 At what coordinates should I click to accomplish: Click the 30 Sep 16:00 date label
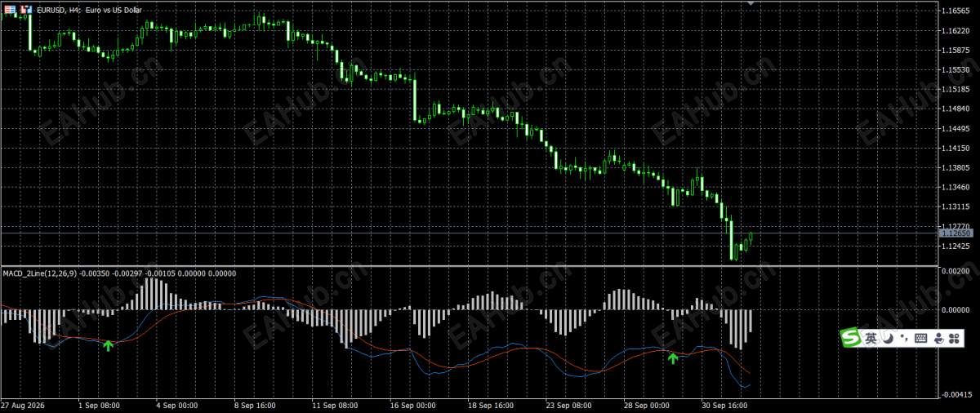click(724, 405)
